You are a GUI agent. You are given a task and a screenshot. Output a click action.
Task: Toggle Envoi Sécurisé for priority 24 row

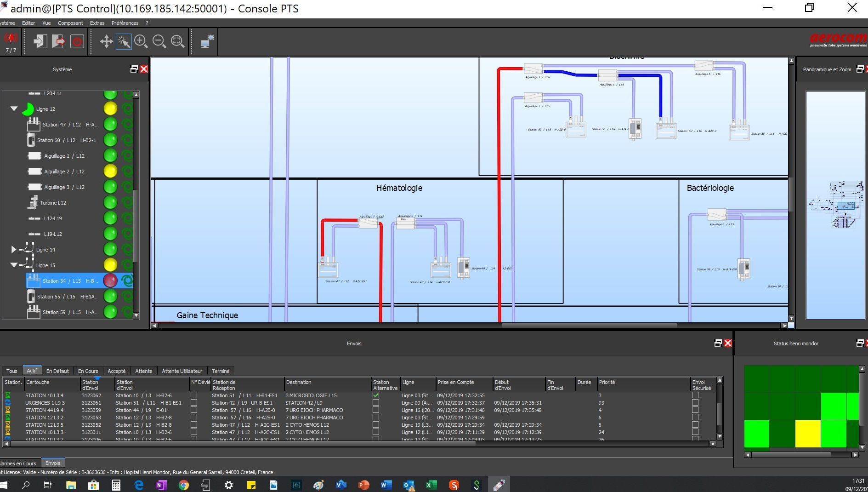(695, 432)
